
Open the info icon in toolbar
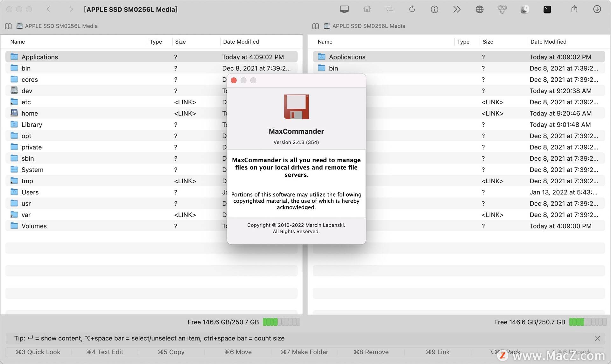click(x=434, y=9)
